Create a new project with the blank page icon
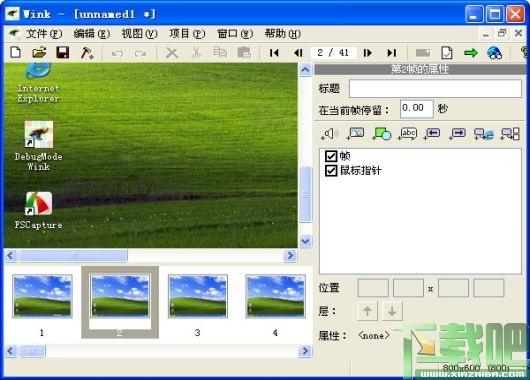Screen dimensions: 530x380 pyautogui.click(x=16, y=53)
